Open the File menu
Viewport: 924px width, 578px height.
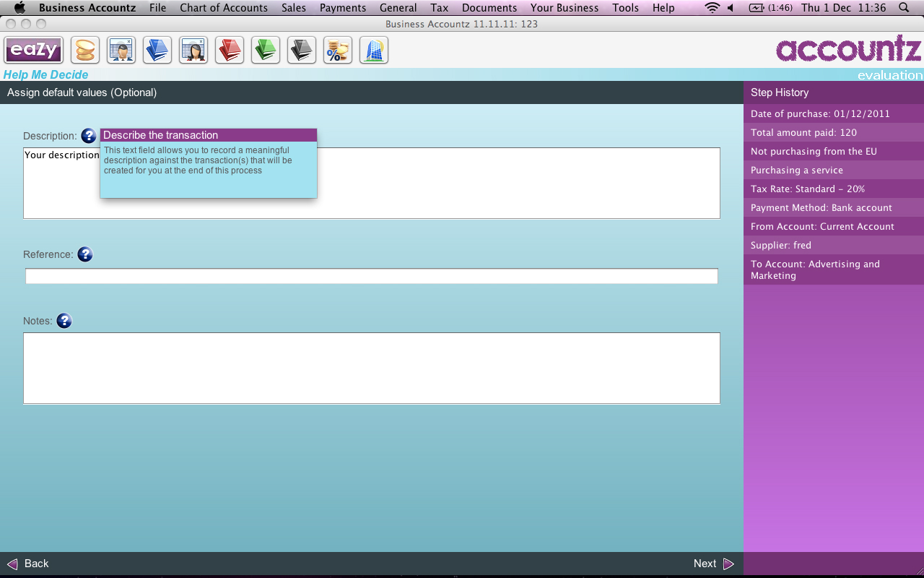pyautogui.click(x=157, y=8)
